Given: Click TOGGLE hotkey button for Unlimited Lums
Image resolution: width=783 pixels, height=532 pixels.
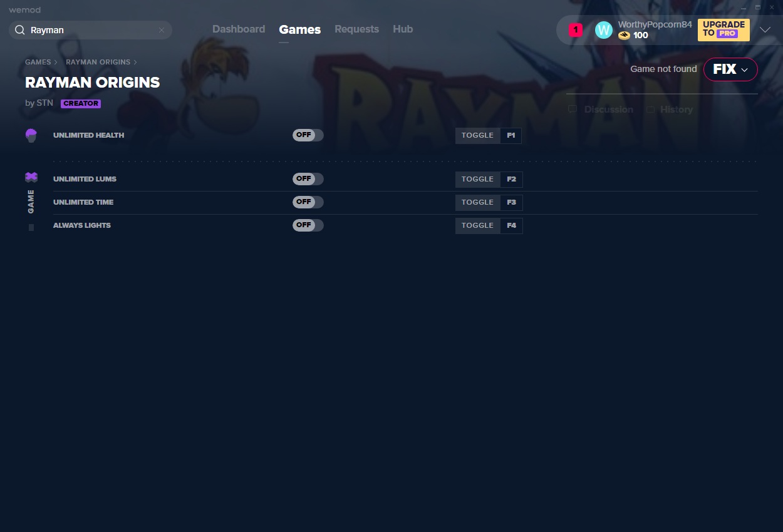Looking at the screenshot, I should click(477, 180).
